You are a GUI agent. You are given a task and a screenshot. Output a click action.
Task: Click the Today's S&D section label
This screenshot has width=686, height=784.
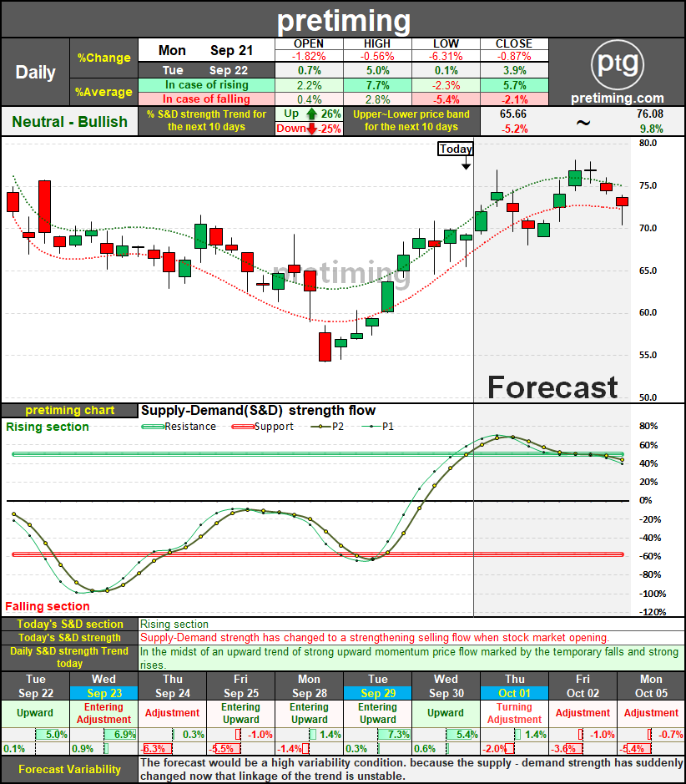coord(69,624)
